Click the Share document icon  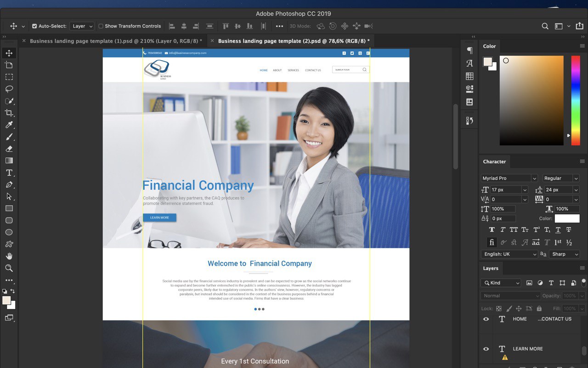[x=580, y=26]
